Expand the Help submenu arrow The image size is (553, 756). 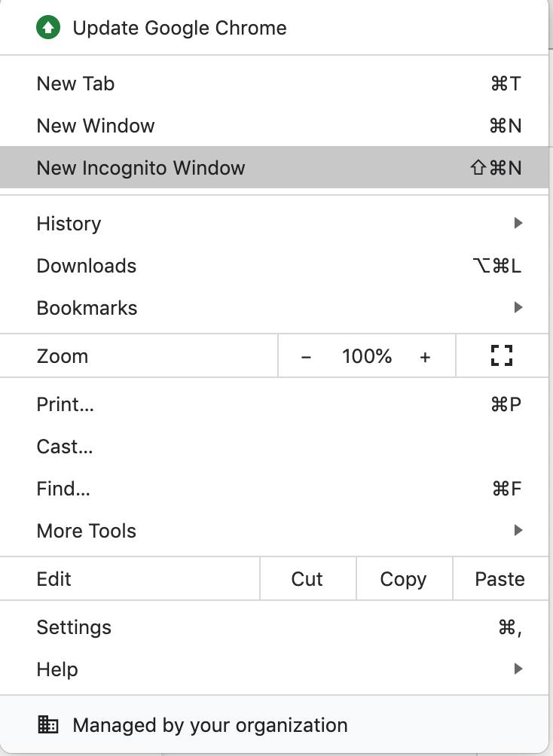[518, 669]
